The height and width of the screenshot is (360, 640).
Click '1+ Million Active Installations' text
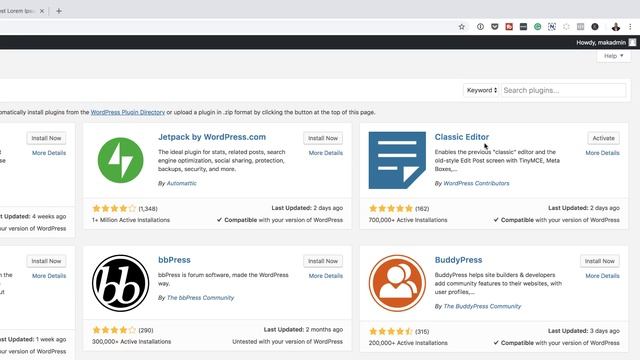(131, 220)
